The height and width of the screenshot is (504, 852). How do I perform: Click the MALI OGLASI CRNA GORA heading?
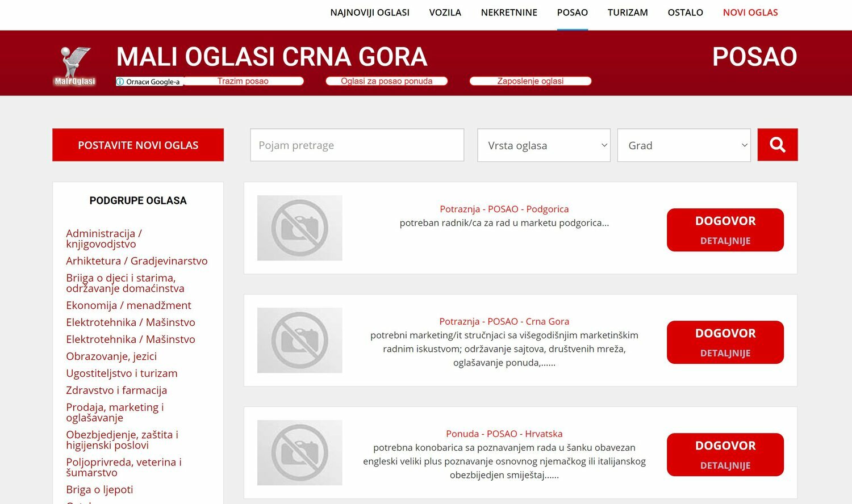pos(272,57)
